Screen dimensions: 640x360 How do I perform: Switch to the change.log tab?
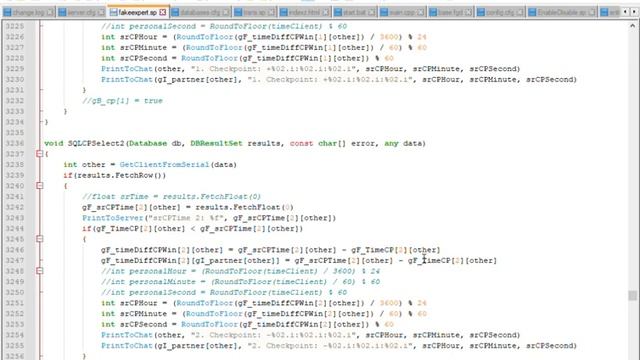point(28,12)
